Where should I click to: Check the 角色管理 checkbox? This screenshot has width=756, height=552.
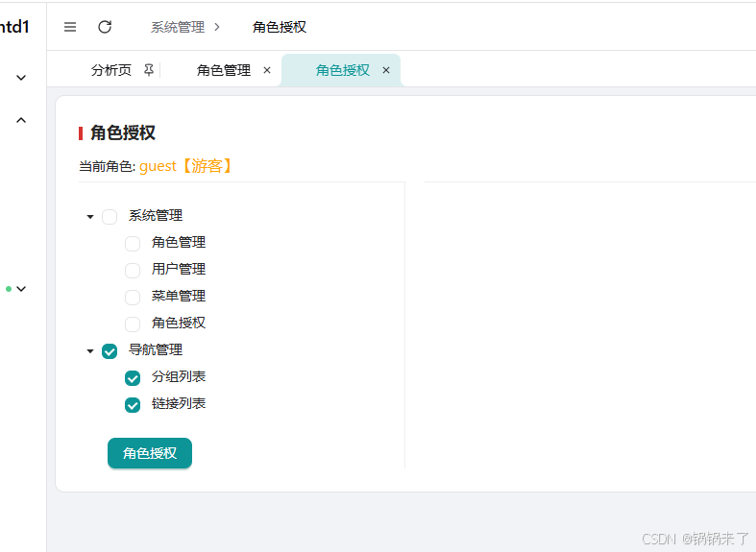tap(133, 244)
